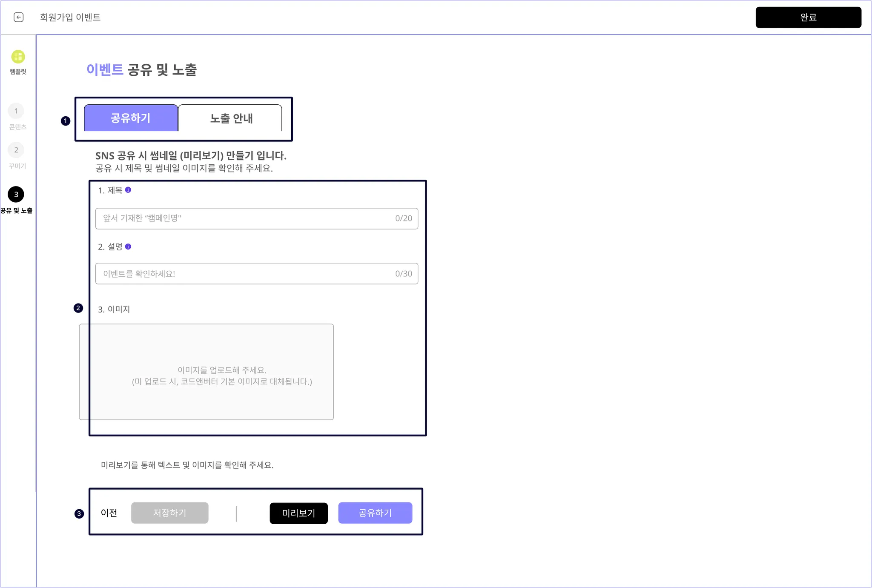The height and width of the screenshot is (588, 872).
Task: Click the back arrow icon in header
Action: coord(18,17)
